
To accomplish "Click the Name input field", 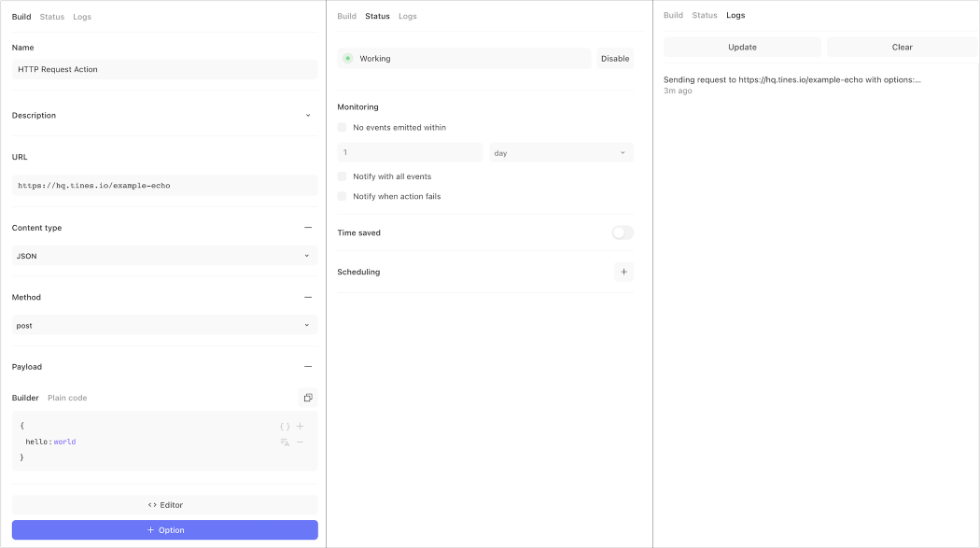I will click(x=165, y=69).
